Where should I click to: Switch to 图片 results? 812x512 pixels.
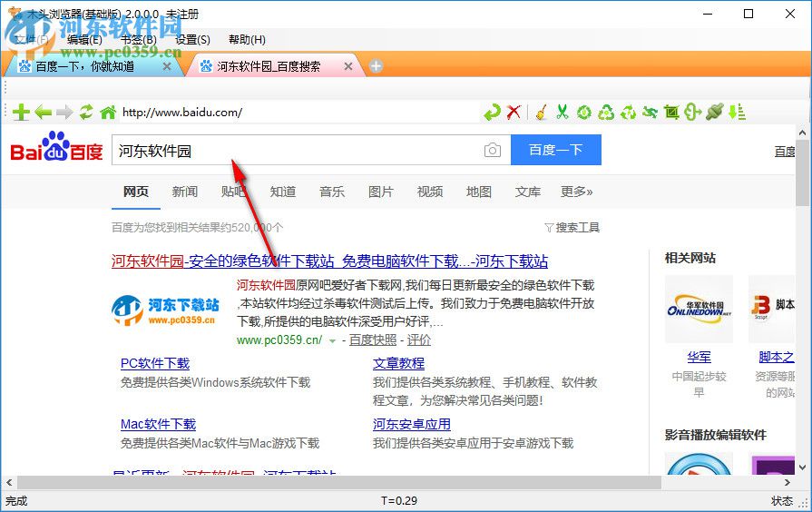click(x=381, y=192)
